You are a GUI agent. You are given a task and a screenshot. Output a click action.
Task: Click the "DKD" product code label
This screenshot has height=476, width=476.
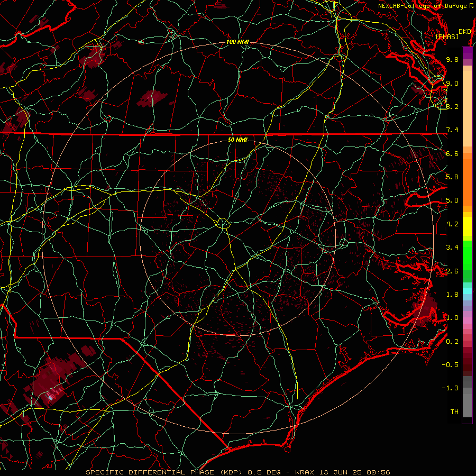(x=465, y=32)
